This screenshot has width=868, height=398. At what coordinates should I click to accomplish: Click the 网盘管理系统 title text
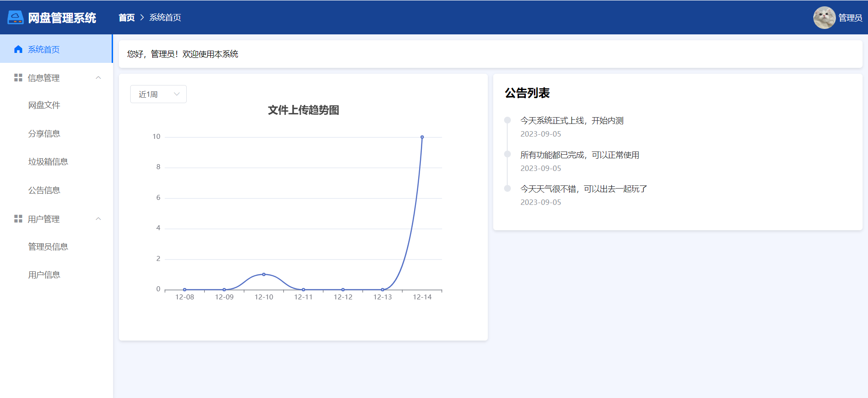pyautogui.click(x=62, y=18)
